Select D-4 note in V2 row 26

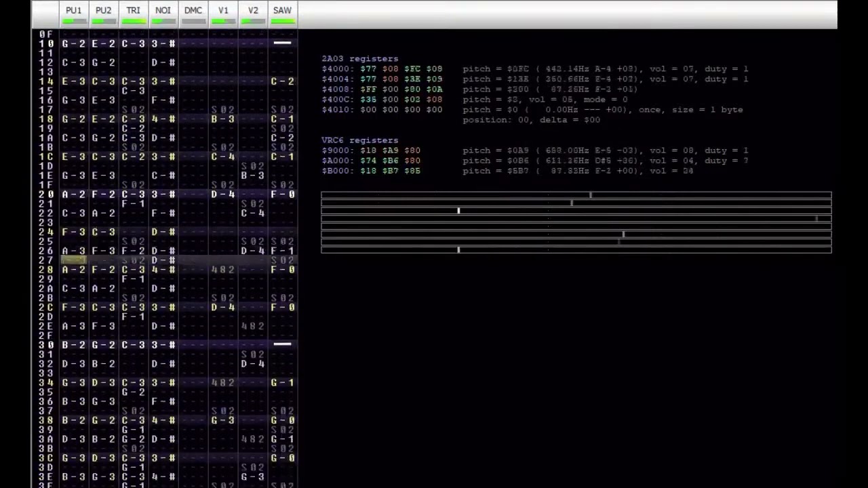[x=253, y=251]
